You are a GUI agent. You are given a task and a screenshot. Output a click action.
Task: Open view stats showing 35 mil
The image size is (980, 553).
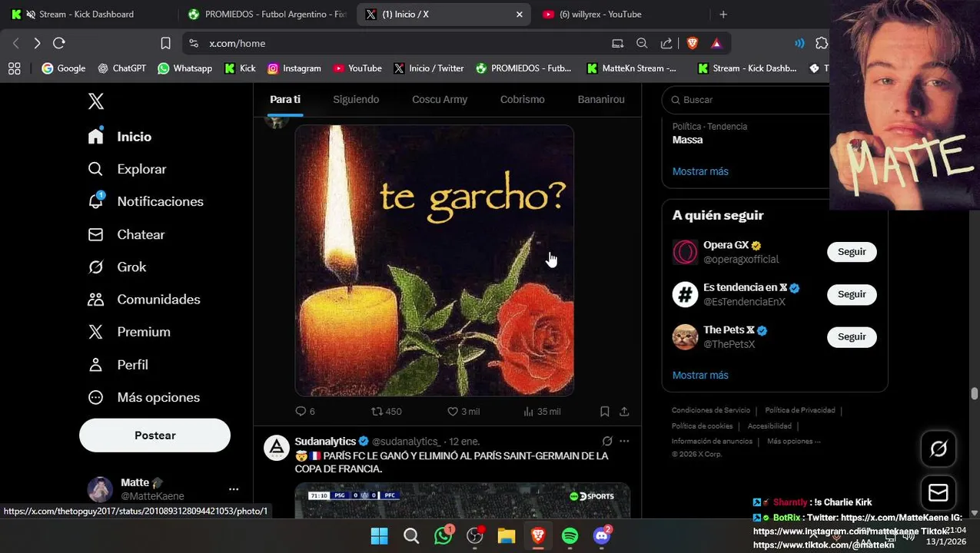click(x=542, y=412)
